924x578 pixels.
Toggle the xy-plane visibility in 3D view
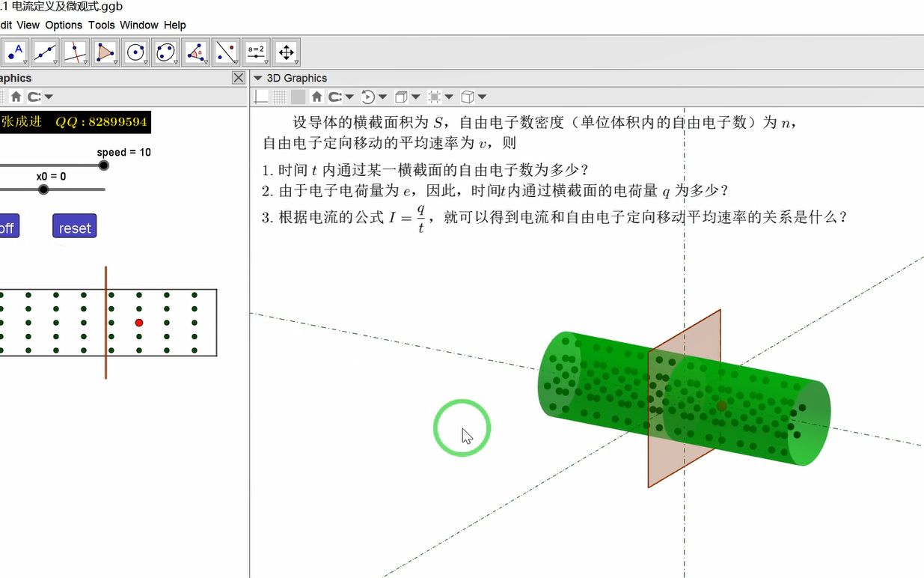297,97
